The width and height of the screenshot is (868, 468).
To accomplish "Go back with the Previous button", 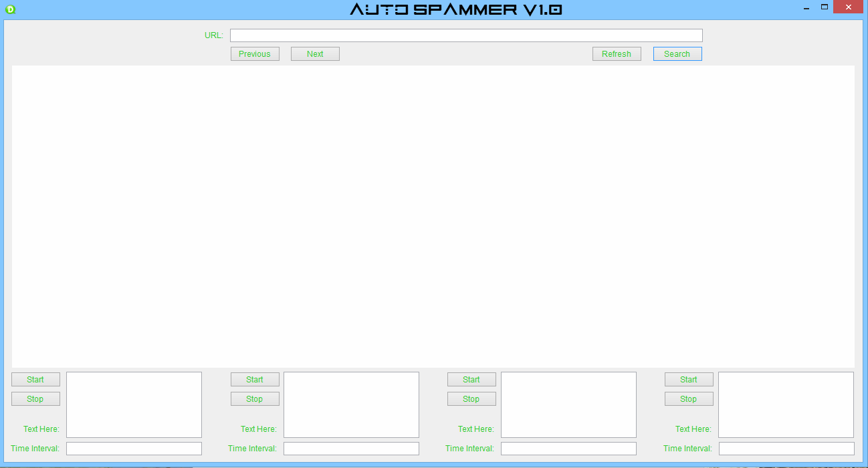I will (255, 54).
